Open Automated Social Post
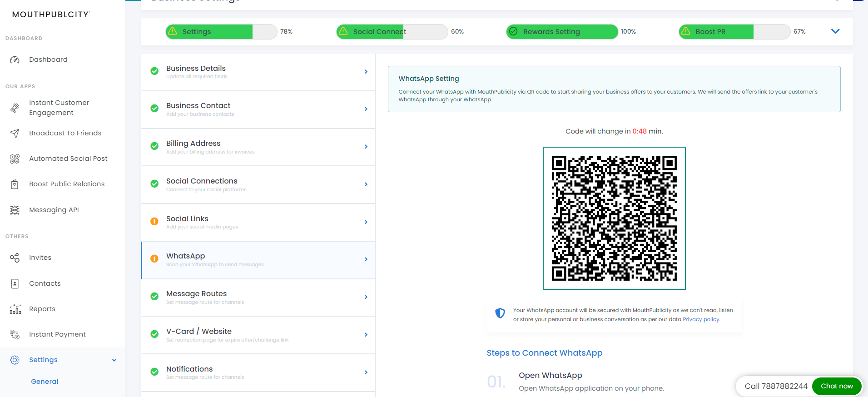 [x=68, y=159]
